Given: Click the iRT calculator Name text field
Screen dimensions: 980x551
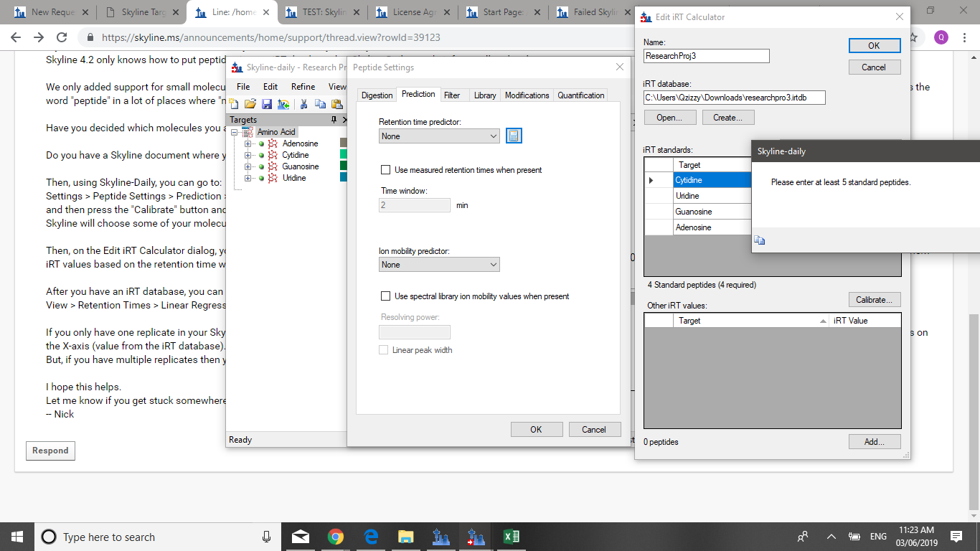Looking at the screenshot, I should coord(706,56).
